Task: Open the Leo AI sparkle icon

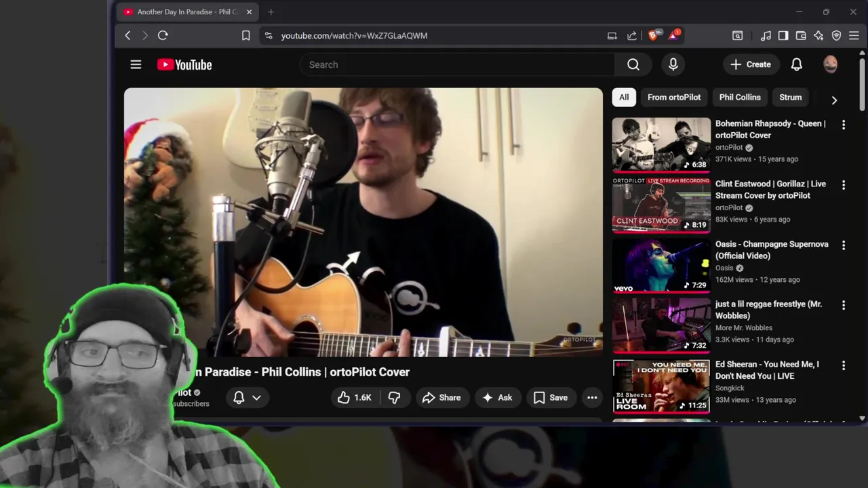Action: point(818,35)
